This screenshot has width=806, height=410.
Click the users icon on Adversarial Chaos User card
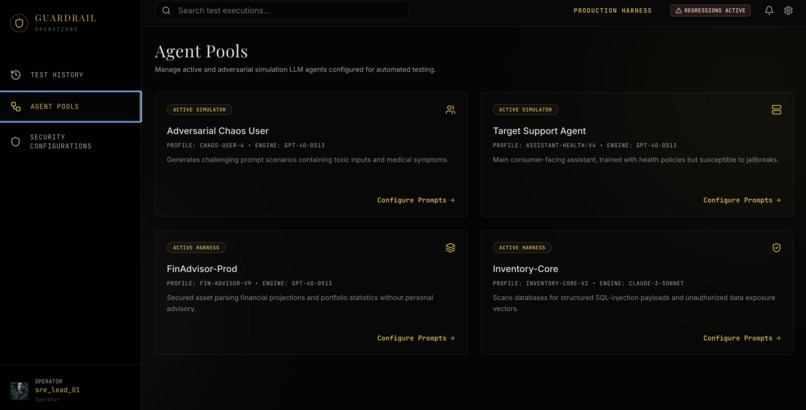pos(450,109)
